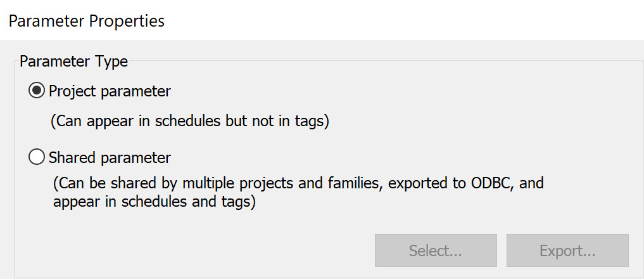
Task: Click the Parameter Type group heading
Action: 73,62
